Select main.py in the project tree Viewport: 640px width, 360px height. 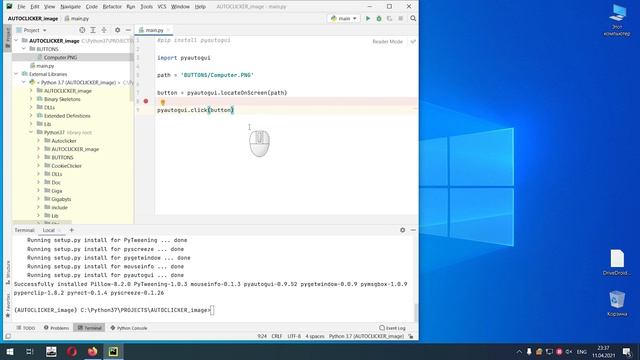(45, 66)
